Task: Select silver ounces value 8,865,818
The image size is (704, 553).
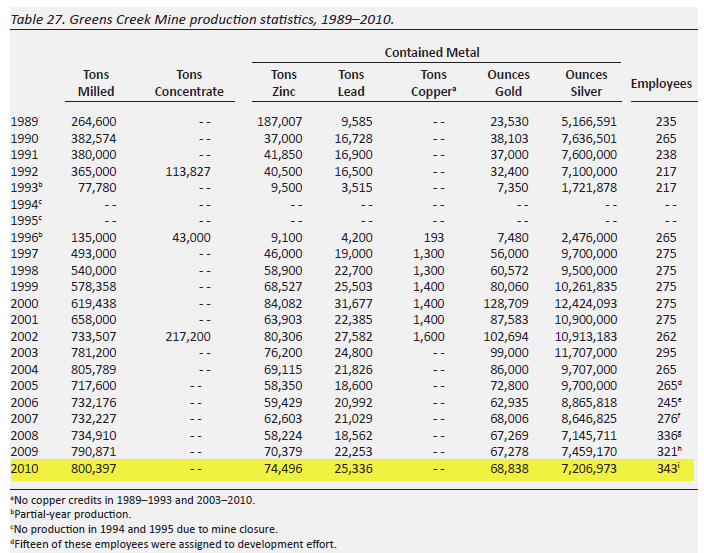Action: pyautogui.click(x=589, y=403)
